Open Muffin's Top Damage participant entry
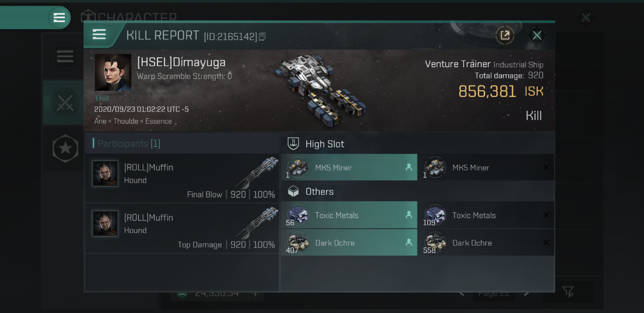The image size is (644, 313). 182,228
